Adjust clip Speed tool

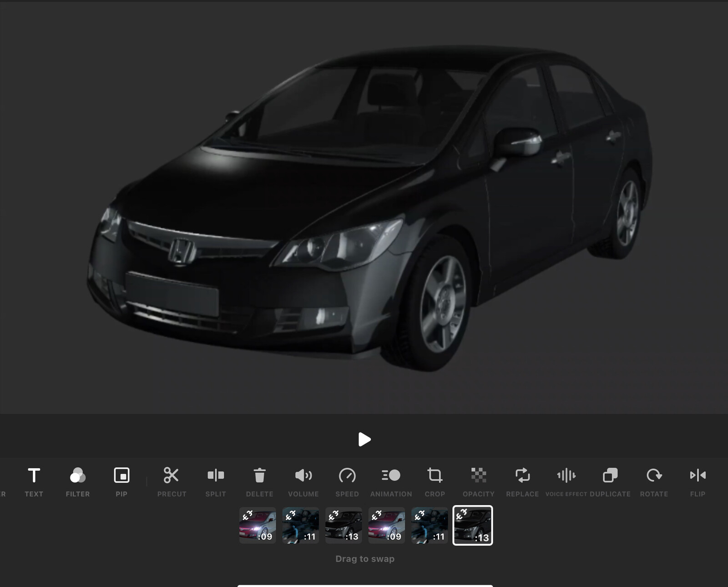tap(347, 482)
